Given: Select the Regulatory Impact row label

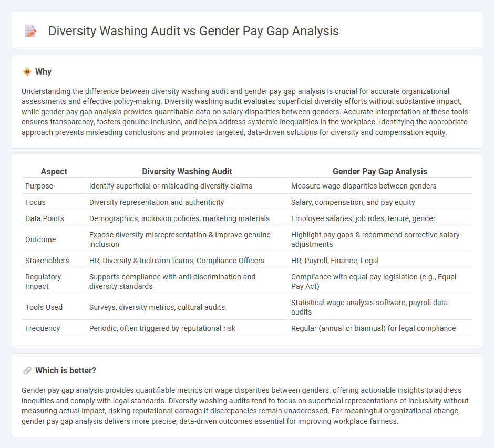Looking at the screenshot, I should pyautogui.click(x=43, y=282).
